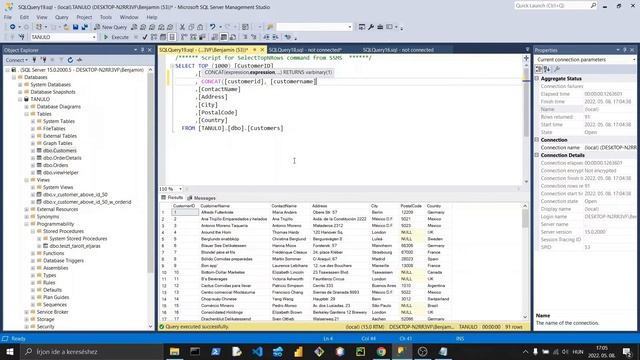Toggle Alphabetical view in Properties panel
The image size is (640, 360).
click(x=547, y=69)
